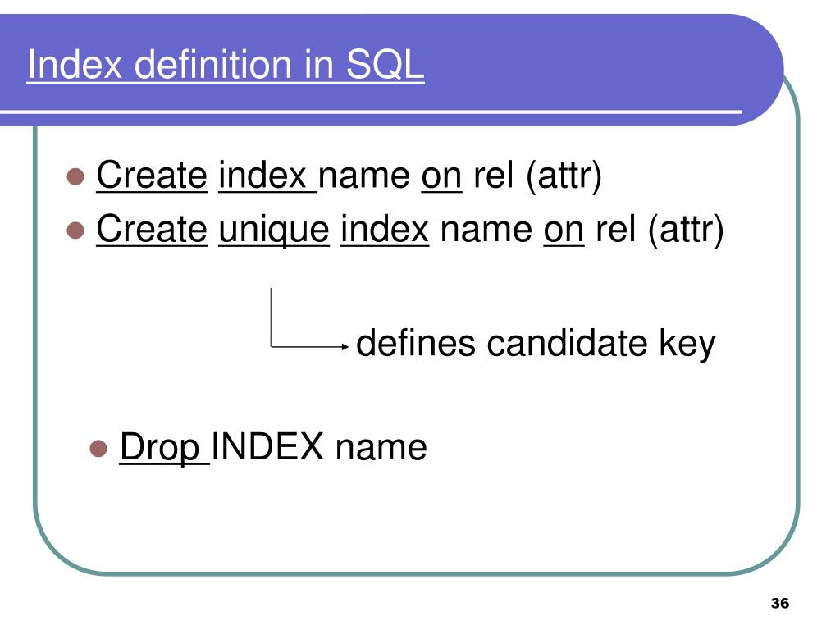This screenshot has width=840, height=630.
Task: Click the 'Index definition in SQL' title
Action: click(226, 65)
